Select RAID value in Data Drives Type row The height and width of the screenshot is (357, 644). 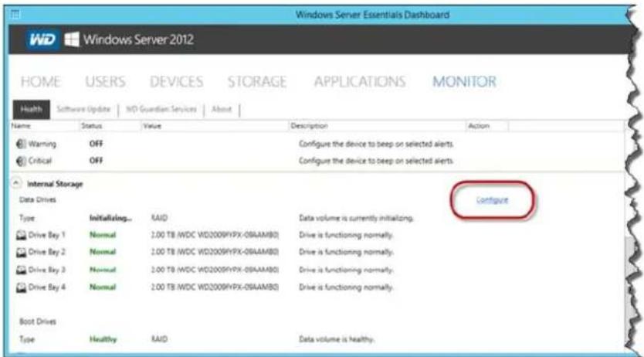(159, 218)
